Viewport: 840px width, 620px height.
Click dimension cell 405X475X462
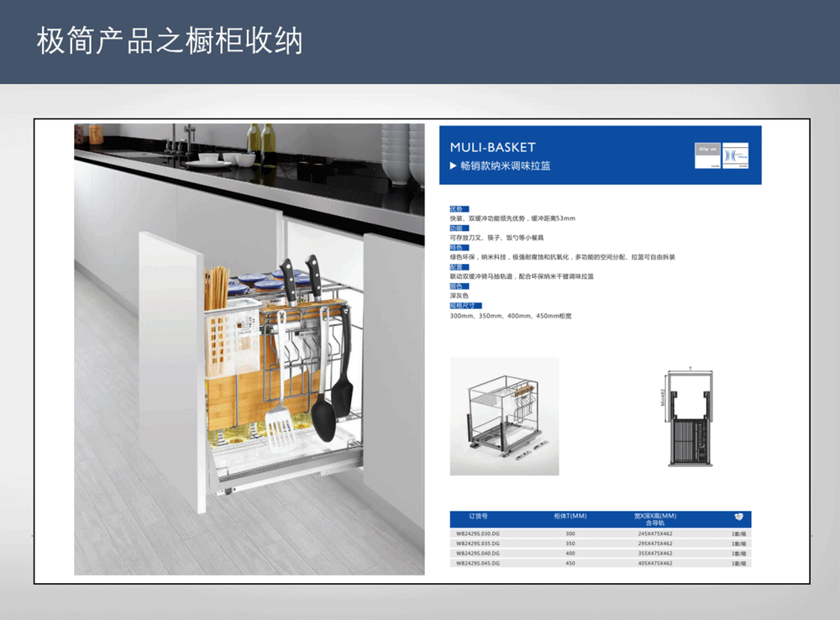[x=655, y=563]
